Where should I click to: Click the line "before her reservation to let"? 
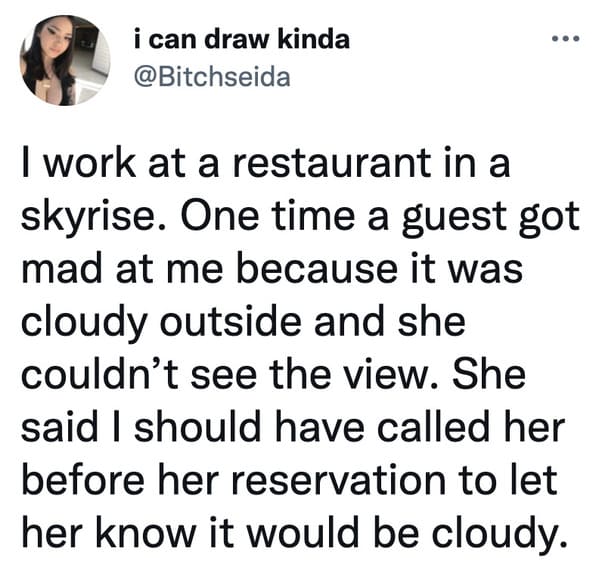[289, 480]
